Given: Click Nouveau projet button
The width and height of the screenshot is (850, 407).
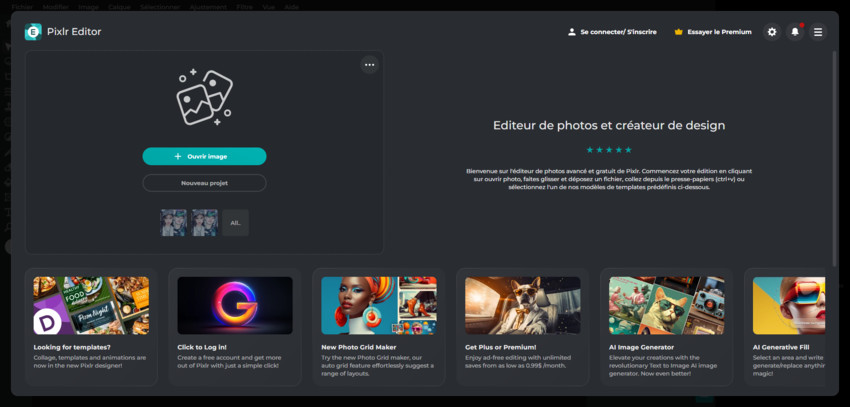Looking at the screenshot, I should pos(204,183).
